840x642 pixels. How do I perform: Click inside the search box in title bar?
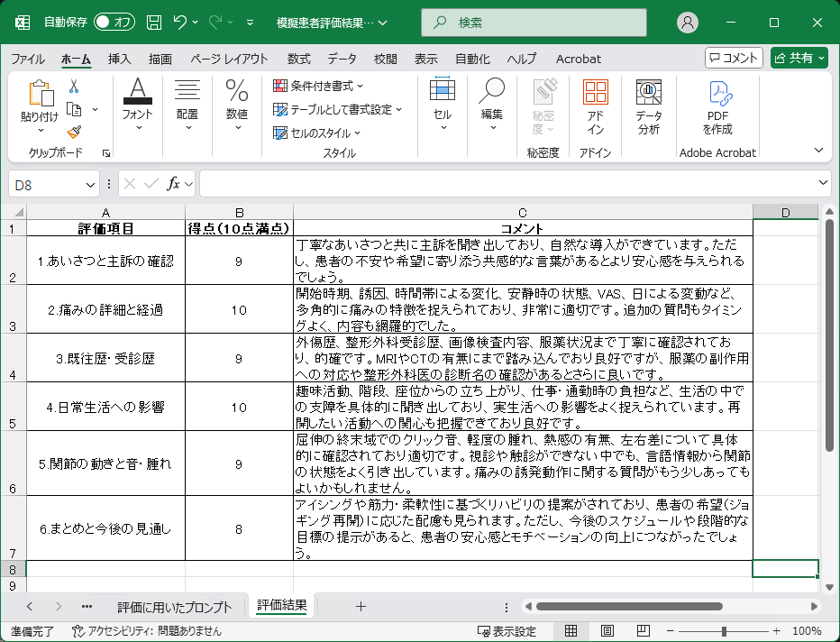(539, 23)
